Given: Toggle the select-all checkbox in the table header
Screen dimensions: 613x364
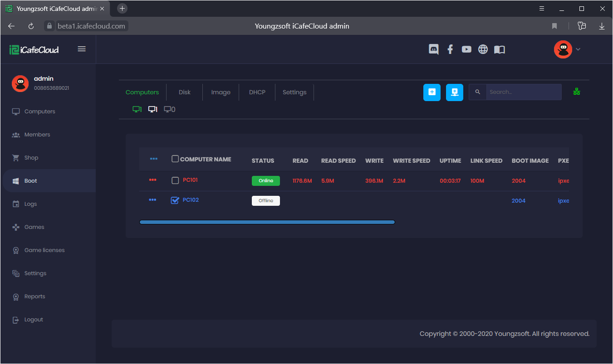Looking at the screenshot, I should (x=175, y=159).
